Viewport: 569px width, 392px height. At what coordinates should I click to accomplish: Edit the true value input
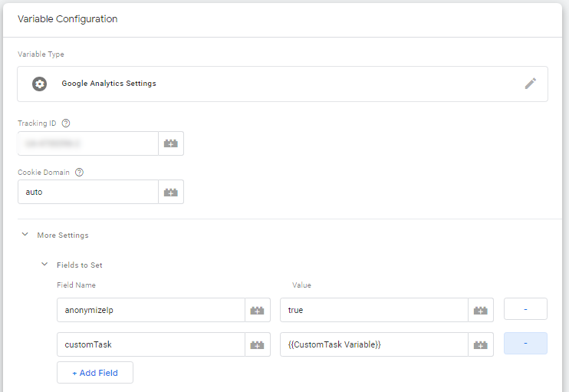(x=374, y=311)
